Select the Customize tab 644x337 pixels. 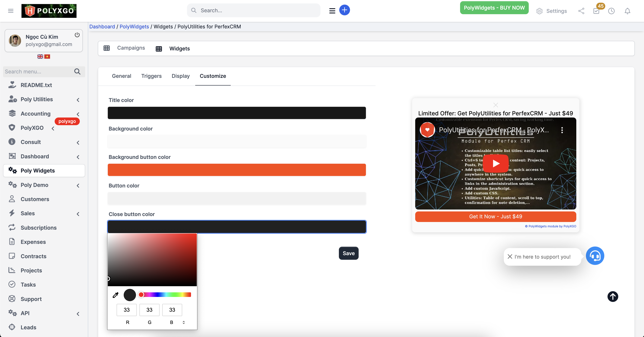[x=213, y=76]
